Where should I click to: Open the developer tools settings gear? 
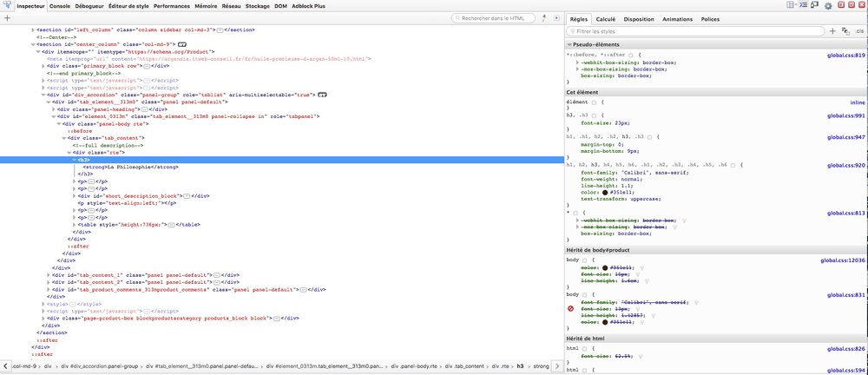coord(828,6)
